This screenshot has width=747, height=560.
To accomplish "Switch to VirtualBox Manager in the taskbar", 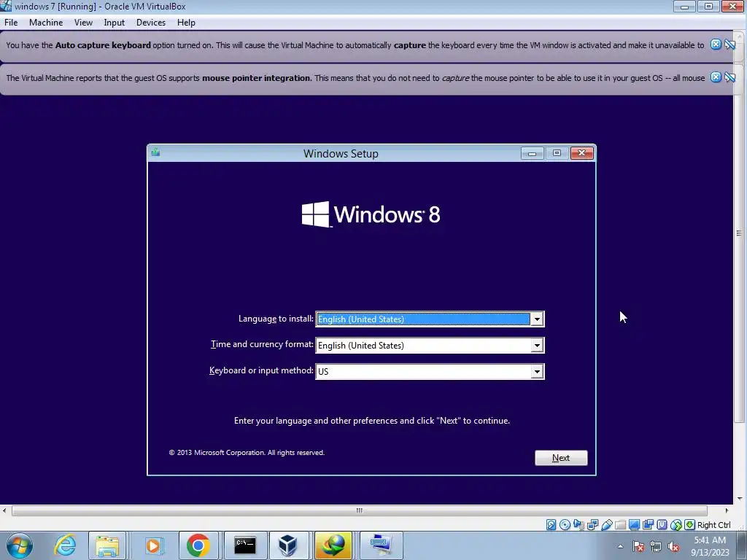I will [x=287, y=545].
